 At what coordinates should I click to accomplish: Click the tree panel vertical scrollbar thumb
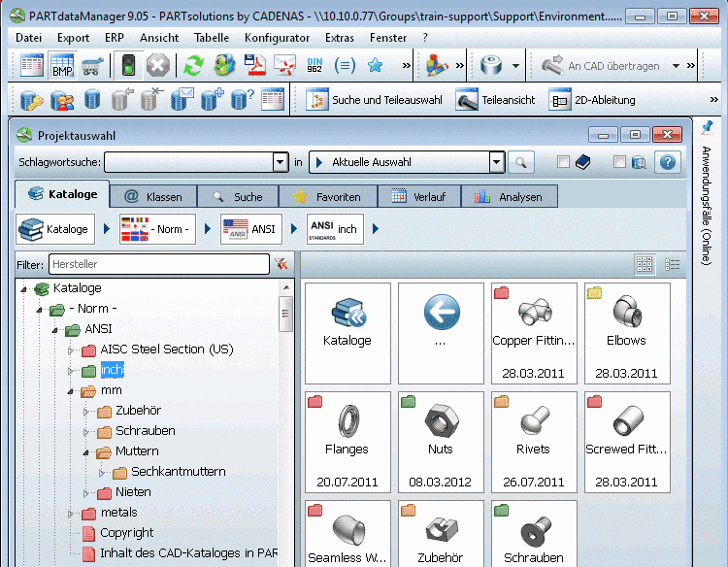click(286, 314)
